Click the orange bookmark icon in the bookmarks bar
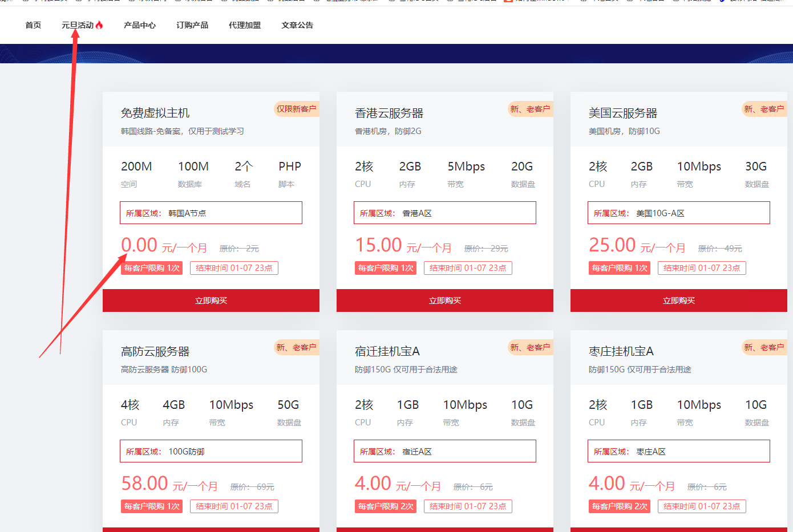The height and width of the screenshot is (532, 793). (x=507, y=3)
